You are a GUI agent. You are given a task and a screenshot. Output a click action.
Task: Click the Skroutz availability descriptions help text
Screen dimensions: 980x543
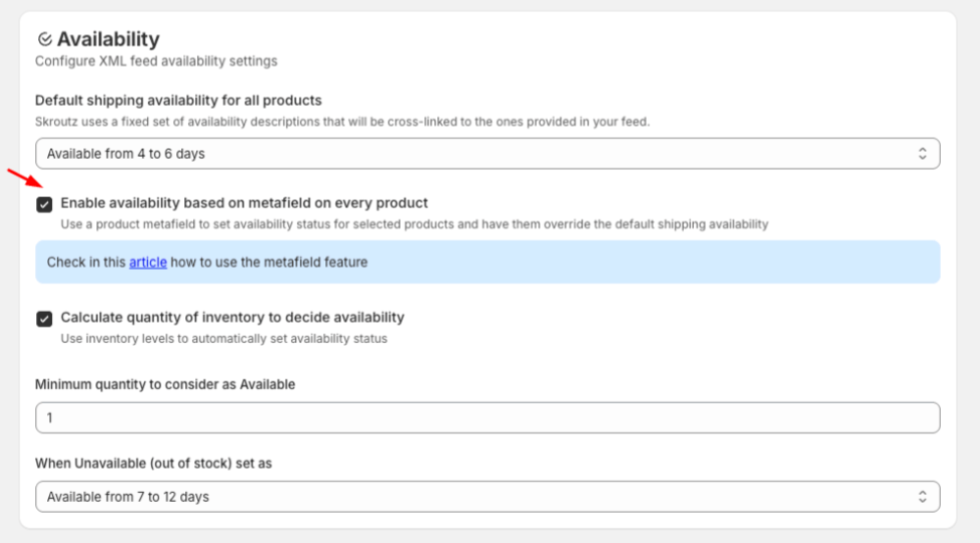coord(342,123)
